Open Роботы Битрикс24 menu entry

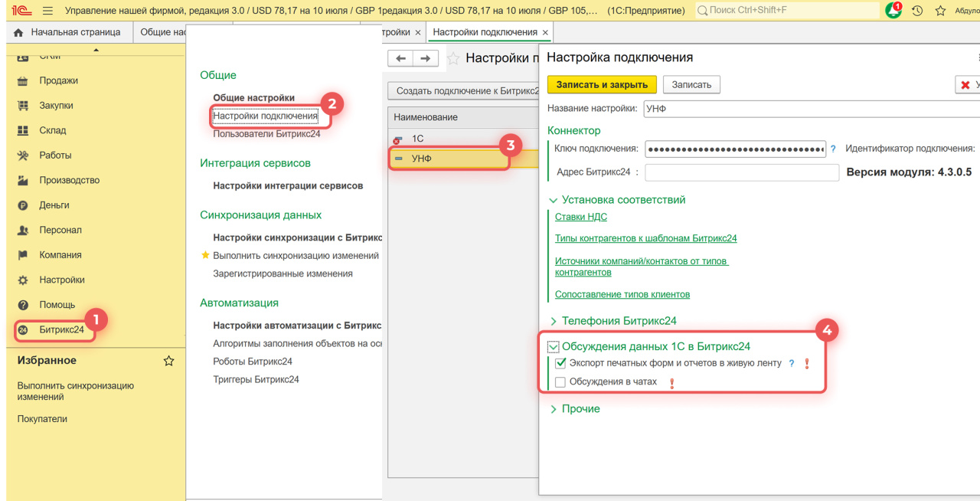[x=253, y=362]
